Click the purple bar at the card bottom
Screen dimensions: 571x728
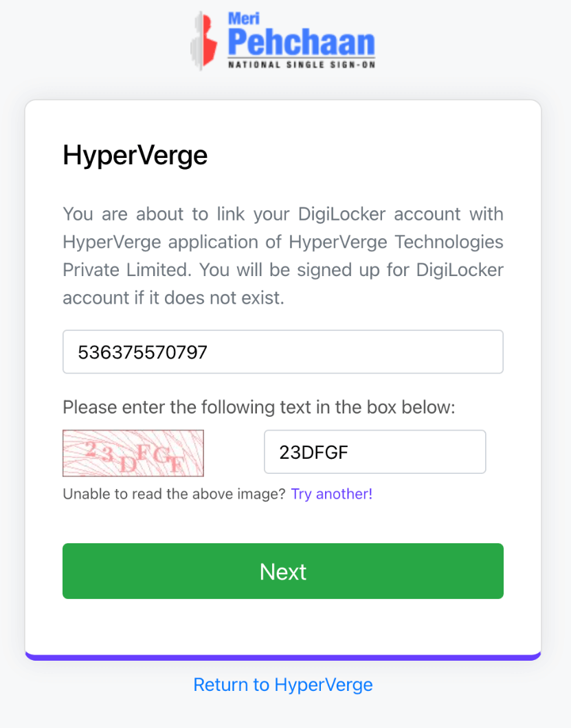(282, 657)
